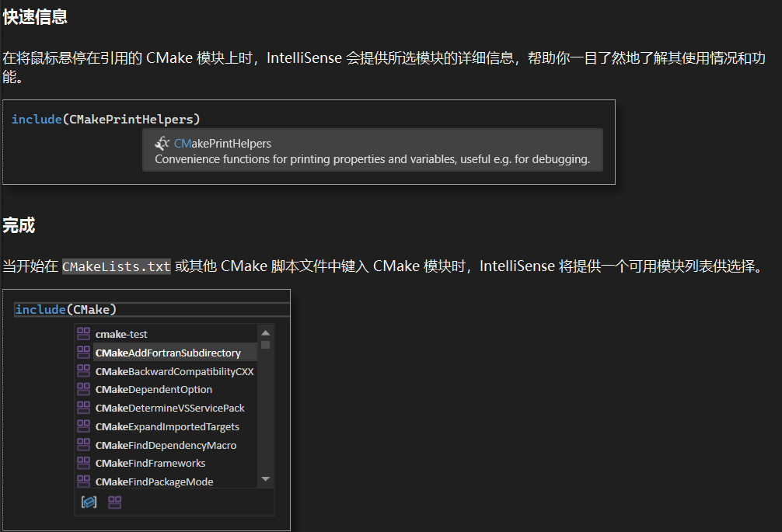Click the 快速信息 heading
This screenshot has width=782, height=532.
35,17
